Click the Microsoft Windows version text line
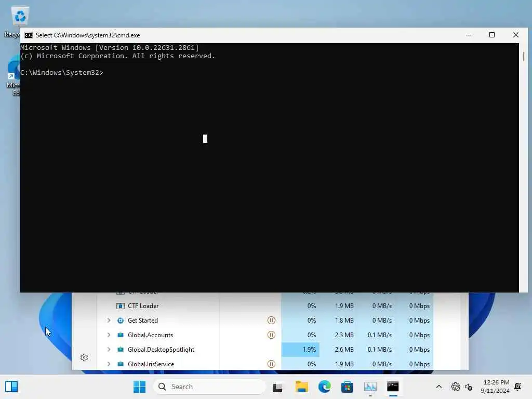This screenshot has width=532, height=399. [110, 47]
